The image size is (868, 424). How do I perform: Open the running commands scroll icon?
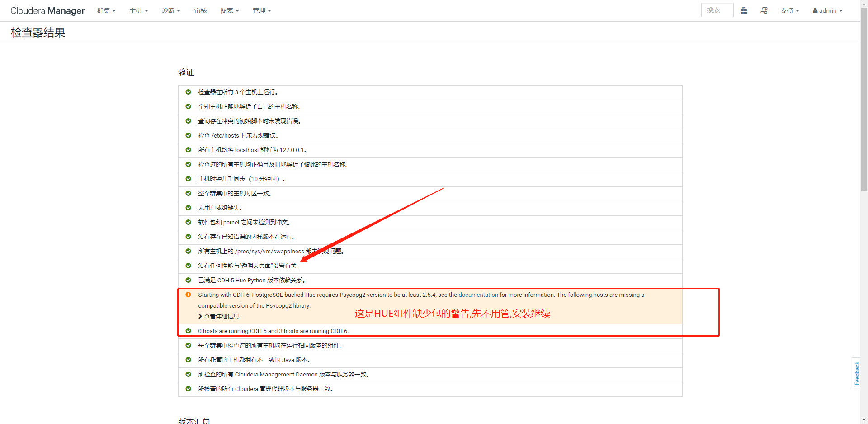pos(764,10)
